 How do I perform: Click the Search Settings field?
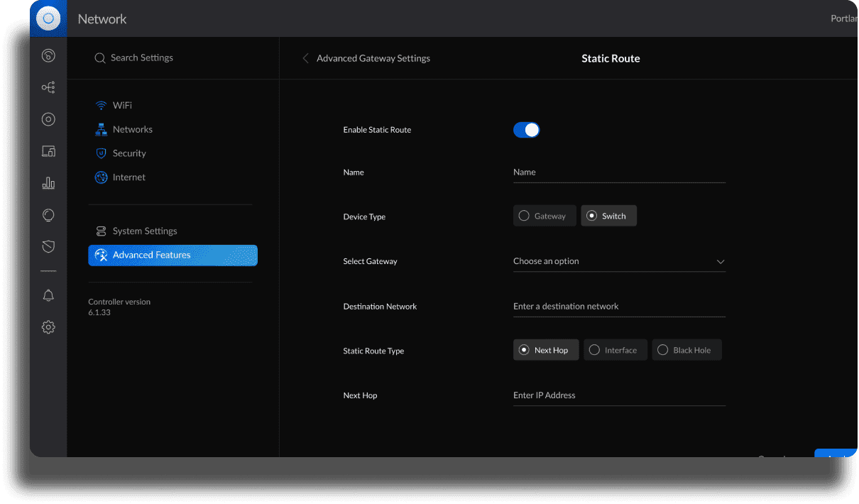point(142,57)
